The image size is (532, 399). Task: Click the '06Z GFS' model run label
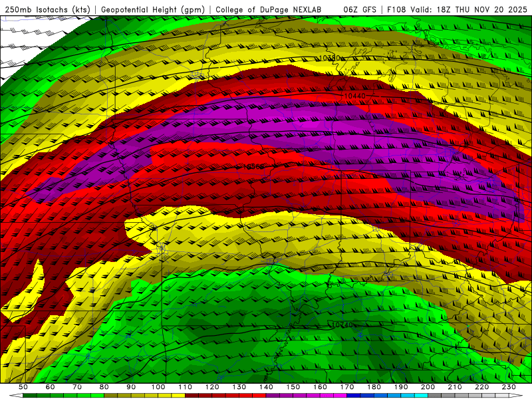point(360,10)
